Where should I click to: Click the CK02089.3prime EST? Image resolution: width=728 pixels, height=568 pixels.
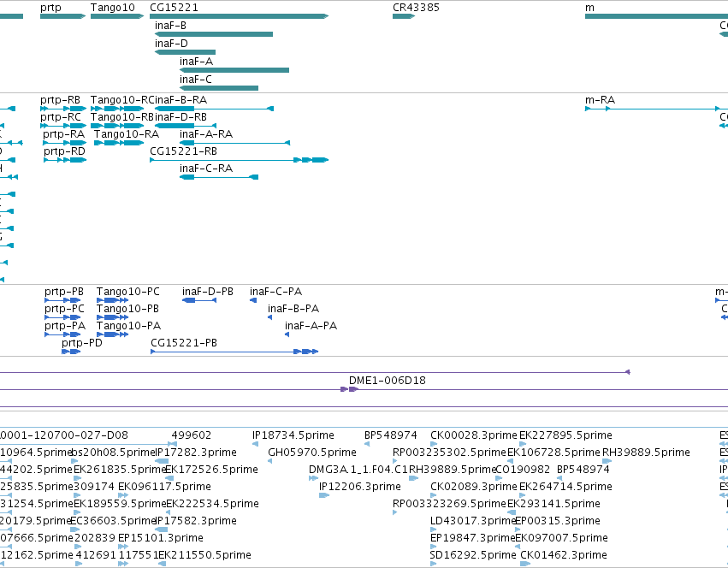point(474,486)
